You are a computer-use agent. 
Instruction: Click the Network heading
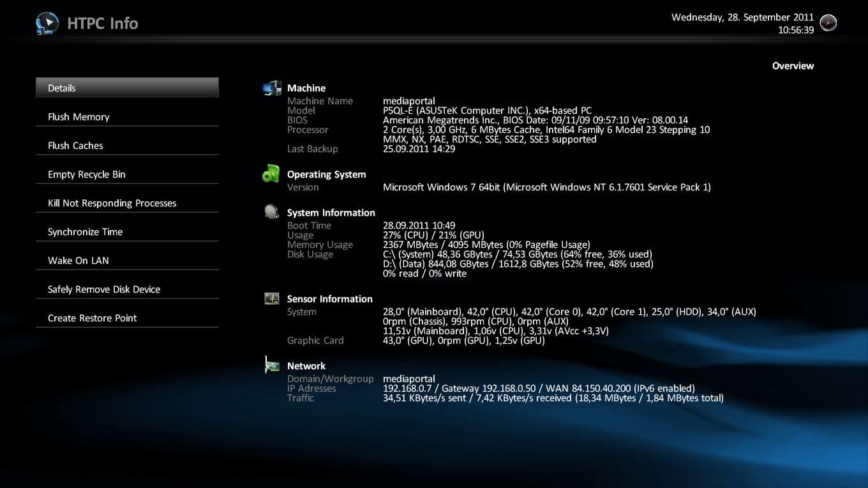306,366
